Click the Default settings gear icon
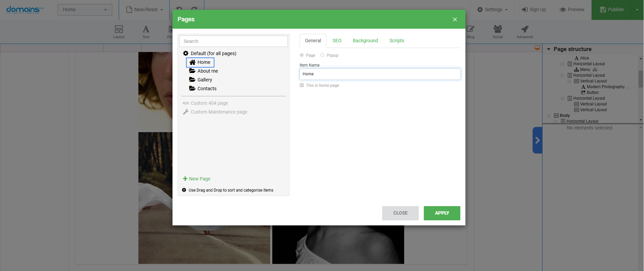Image resolution: width=644 pixels, height=271 pixels. 186,53
